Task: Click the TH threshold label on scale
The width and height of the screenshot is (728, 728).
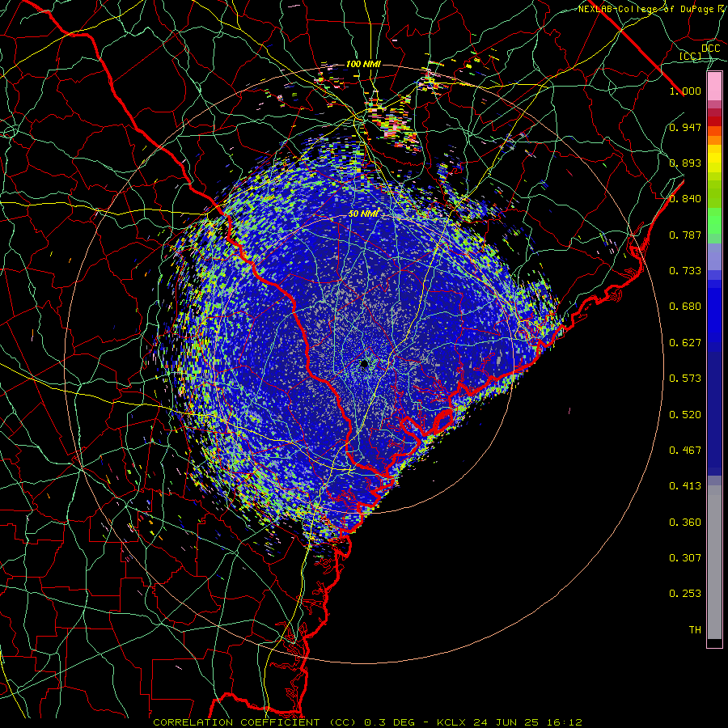Action: pyautogui.click(x=695, y=630)
